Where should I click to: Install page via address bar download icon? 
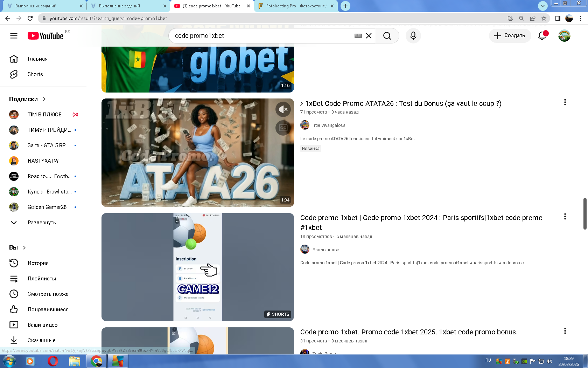[x=510, y=18]
